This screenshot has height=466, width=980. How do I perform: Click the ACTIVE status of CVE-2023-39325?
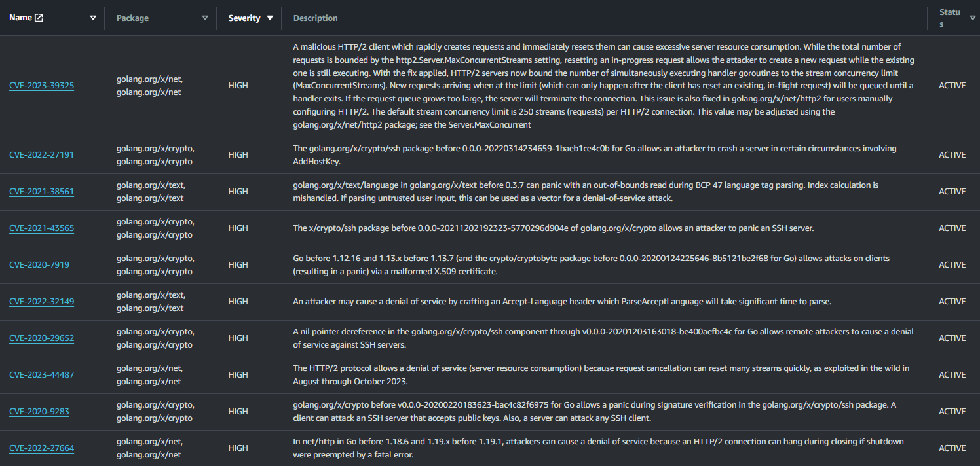click(x=952, y=86)
